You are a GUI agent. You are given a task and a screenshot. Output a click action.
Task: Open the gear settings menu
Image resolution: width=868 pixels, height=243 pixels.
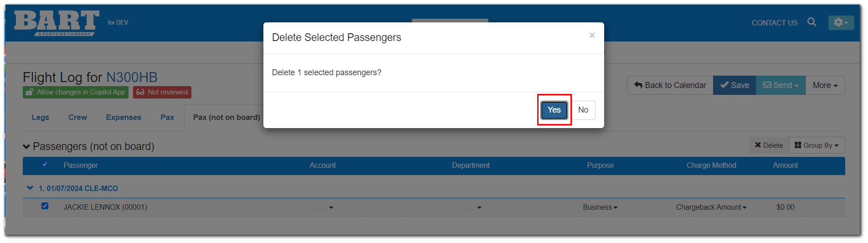[x=841, y=22]
